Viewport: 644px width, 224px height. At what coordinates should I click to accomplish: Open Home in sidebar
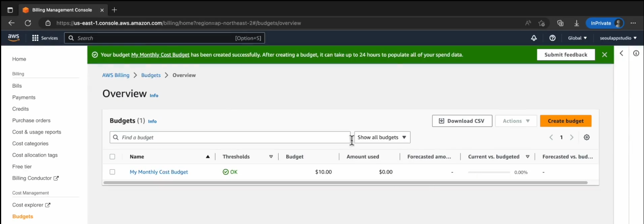[19, 59]
